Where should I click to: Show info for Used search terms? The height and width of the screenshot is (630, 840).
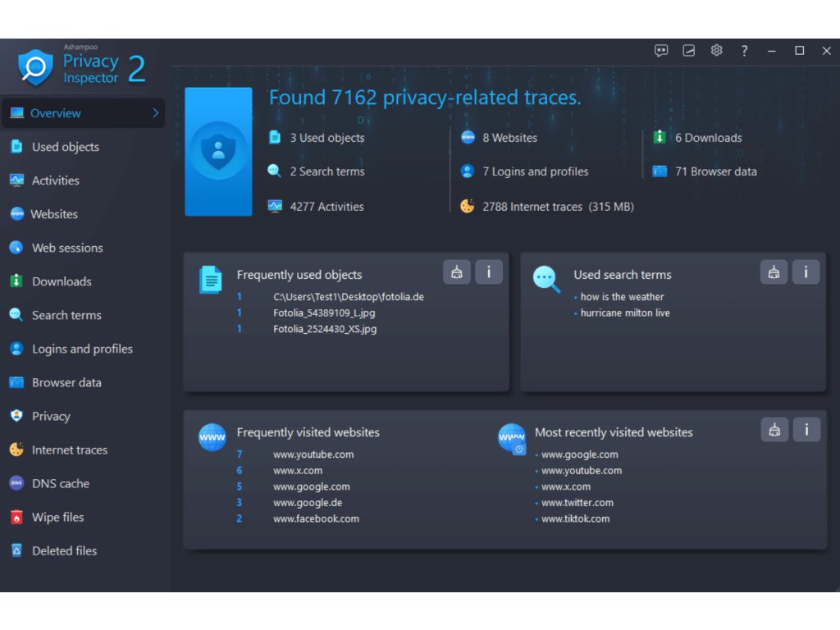[806, 272]
